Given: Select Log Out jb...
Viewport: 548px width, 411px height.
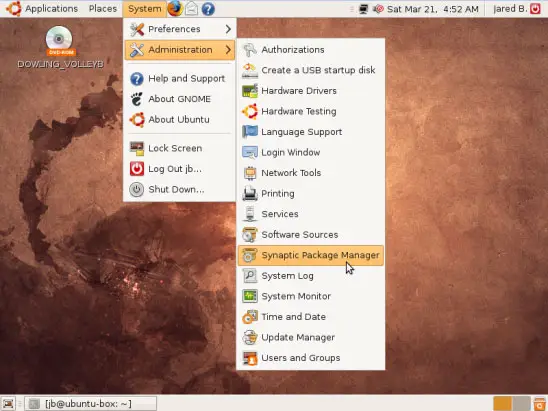Looking at the screenshot, I should [x=180, y=169].
